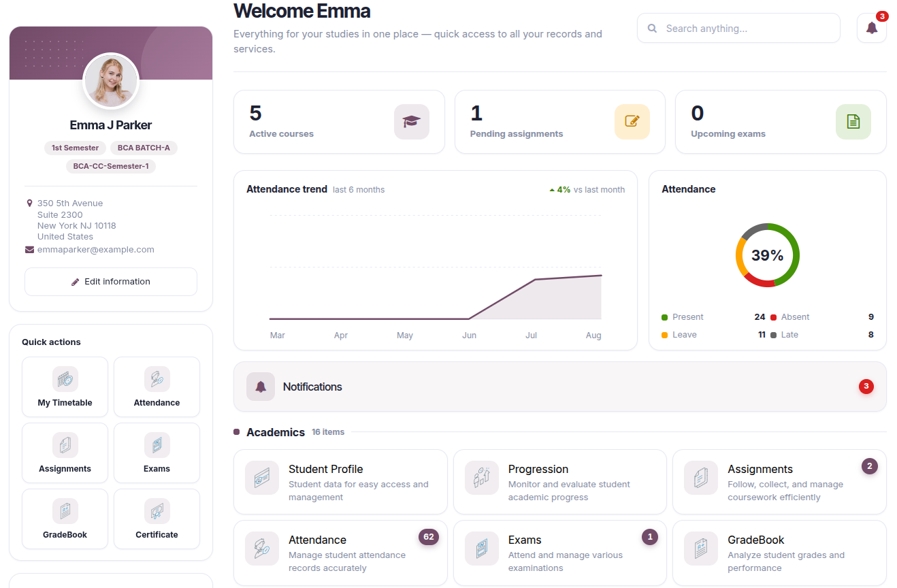Image resolution: width=897 pixels, height=588 pixels.
Task: Click the search magnifier icon
Action: (652, 29)
